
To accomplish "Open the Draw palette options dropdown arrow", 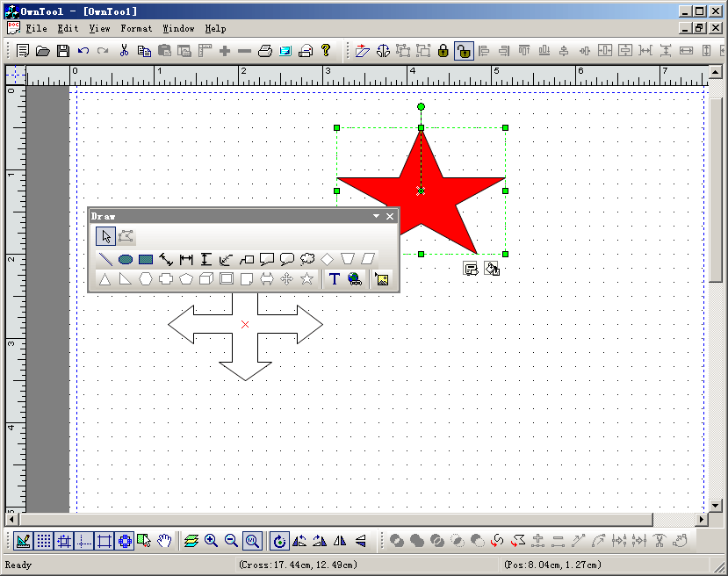I will (x=376, y=216).
